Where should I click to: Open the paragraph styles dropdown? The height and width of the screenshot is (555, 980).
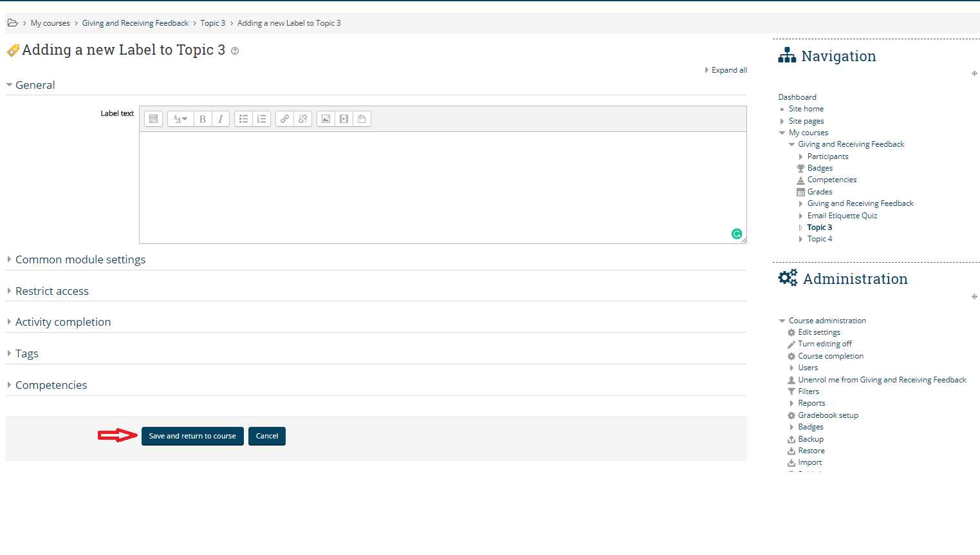click(180, 119)
